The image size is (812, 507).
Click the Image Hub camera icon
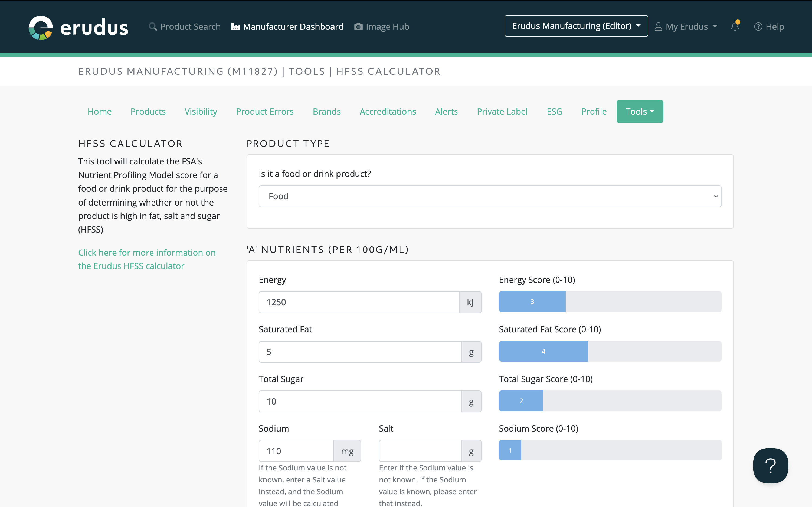click(358, 26)
